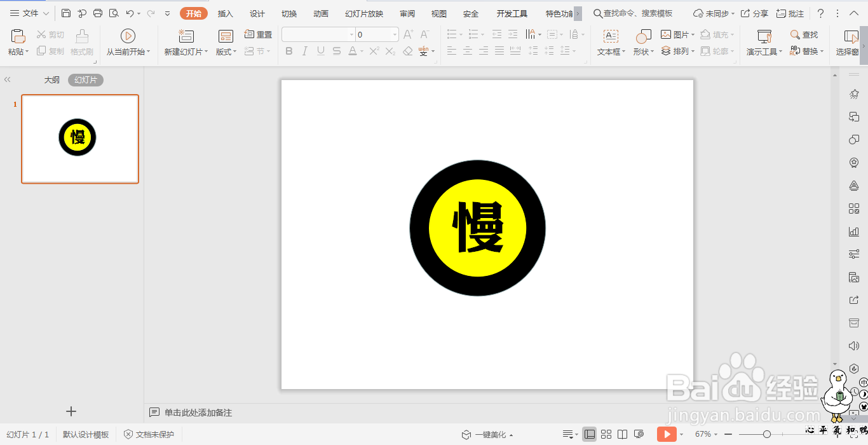Click 一键美化 in status bar
Viewport: 868px width, 445px height.
(487, 435)
